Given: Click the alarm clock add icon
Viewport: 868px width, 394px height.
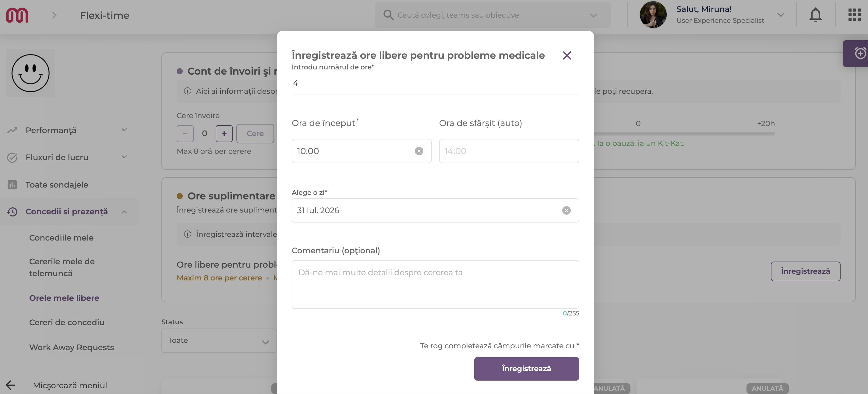Looking at the screenshot, I should pyautogui.click(x=860, y=53).
